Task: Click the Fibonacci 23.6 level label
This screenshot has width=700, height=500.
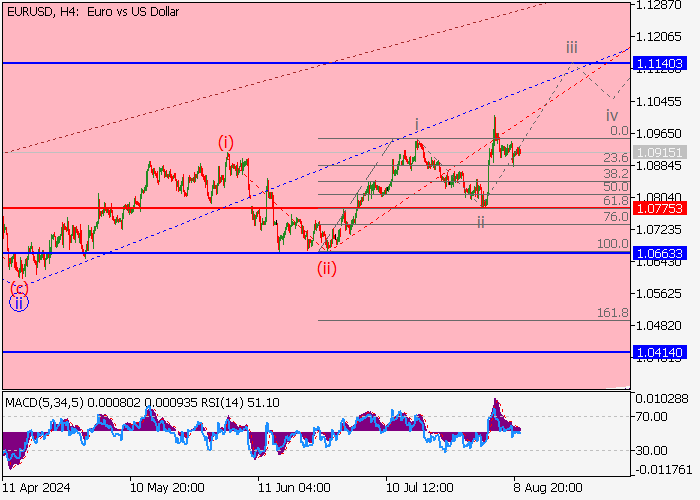Action: [x=616, y=158]
